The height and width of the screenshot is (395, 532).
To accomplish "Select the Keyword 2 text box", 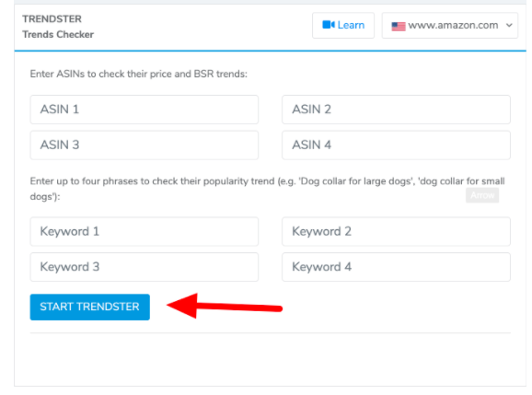I will [x=396, y=231].
